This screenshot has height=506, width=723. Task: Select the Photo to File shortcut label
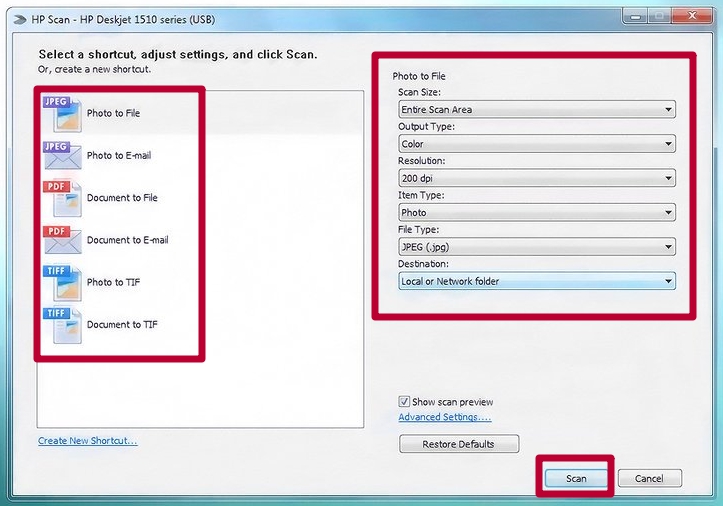[113, 113]
